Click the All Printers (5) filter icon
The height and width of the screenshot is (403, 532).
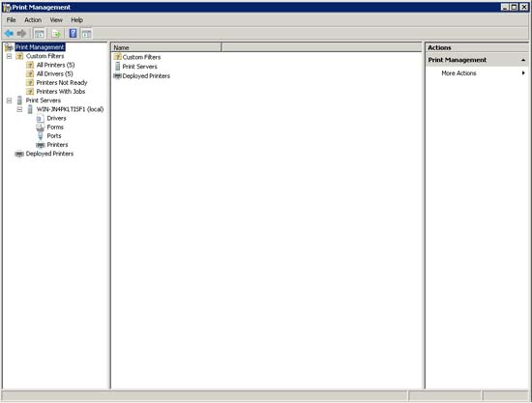[x=30, y=65]
